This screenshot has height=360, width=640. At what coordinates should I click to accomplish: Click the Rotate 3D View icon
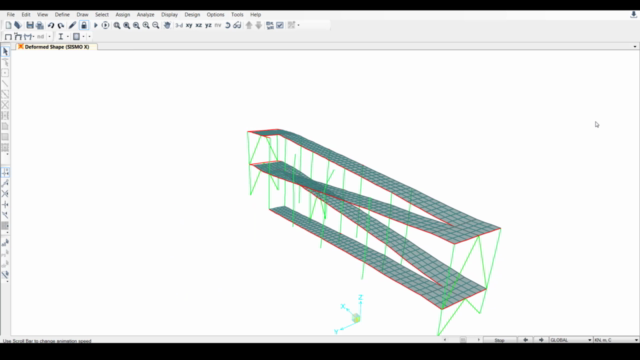pos(228,25)
